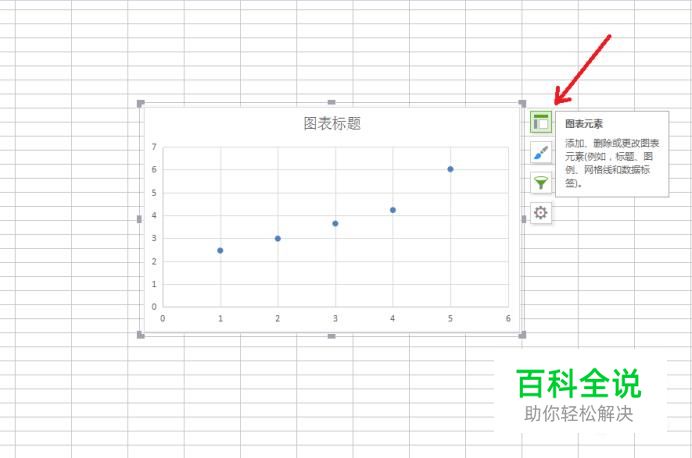Click the data point at x=5
The image size is (692, 458).
point(450,169)
